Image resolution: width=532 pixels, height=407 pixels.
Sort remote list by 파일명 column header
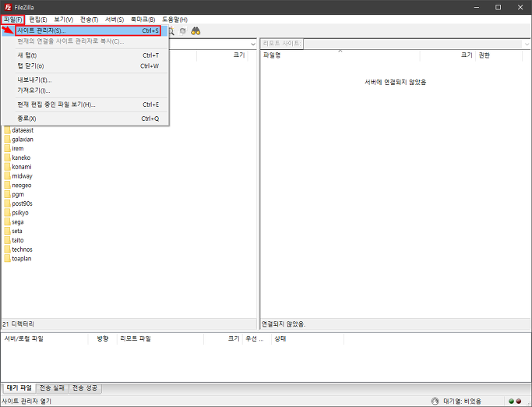coord(340,55)
